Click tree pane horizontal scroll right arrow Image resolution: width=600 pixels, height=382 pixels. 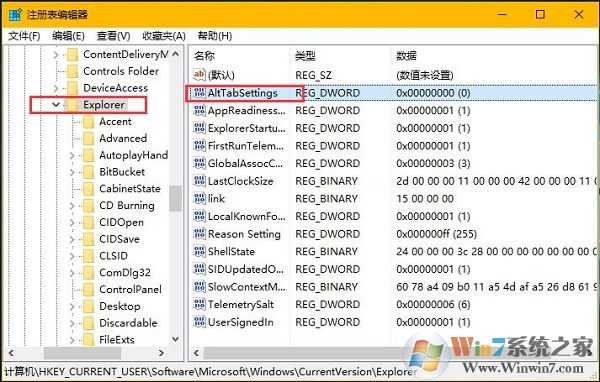coord(161,353)
